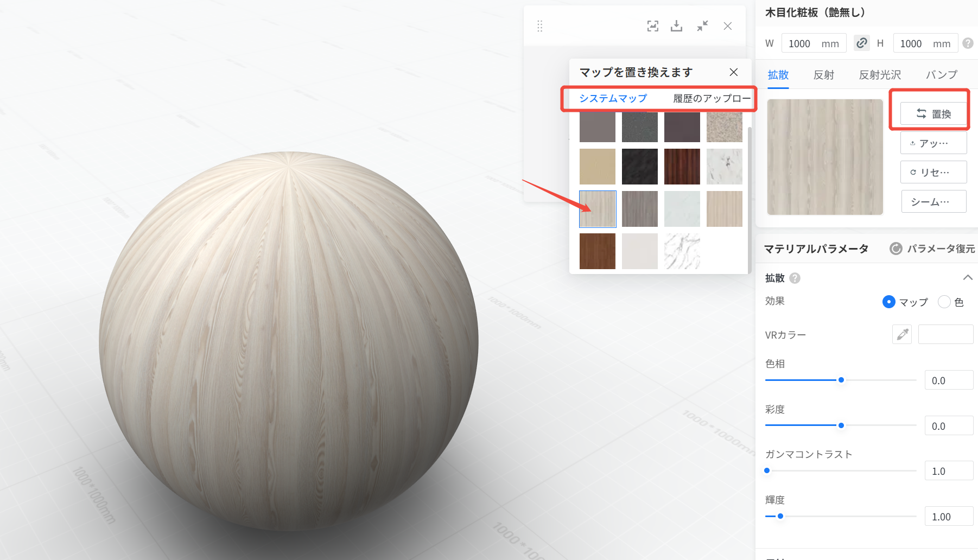
Task: Select the plain tan beige map thumbnail
Action: [x=598, y=167]
